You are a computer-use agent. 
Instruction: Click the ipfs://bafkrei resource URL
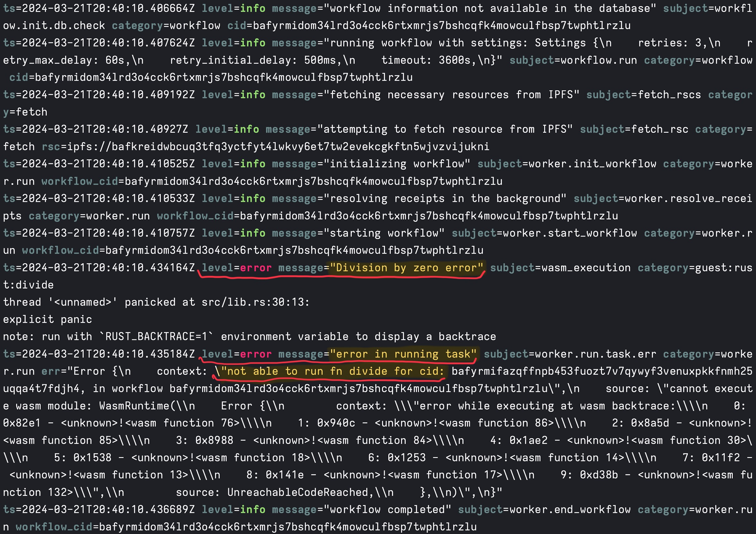[x=278, y=147]
